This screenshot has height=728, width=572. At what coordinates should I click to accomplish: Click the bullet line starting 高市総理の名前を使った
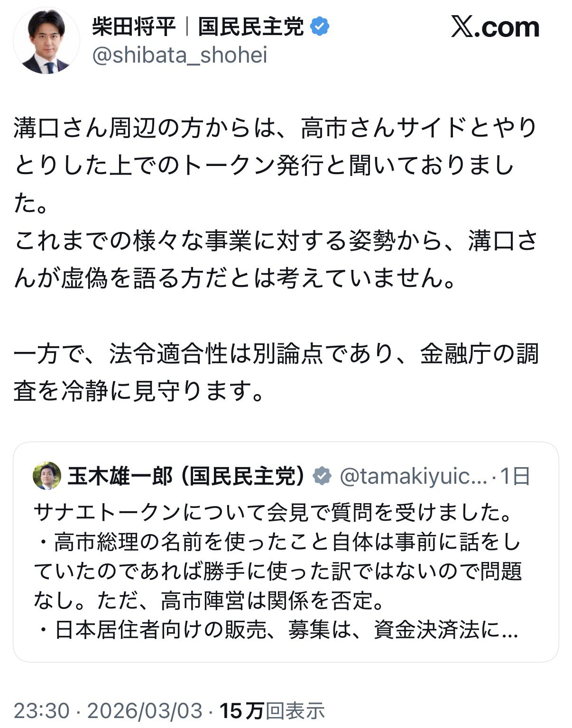(277, 542)
